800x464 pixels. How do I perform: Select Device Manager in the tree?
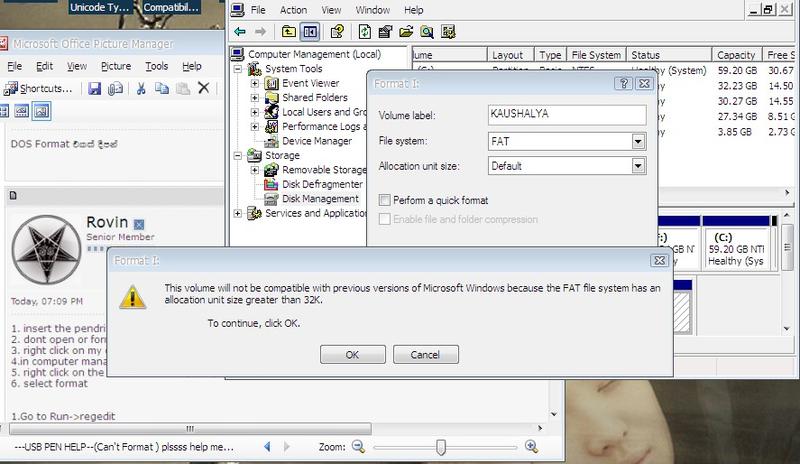(316, 141)
